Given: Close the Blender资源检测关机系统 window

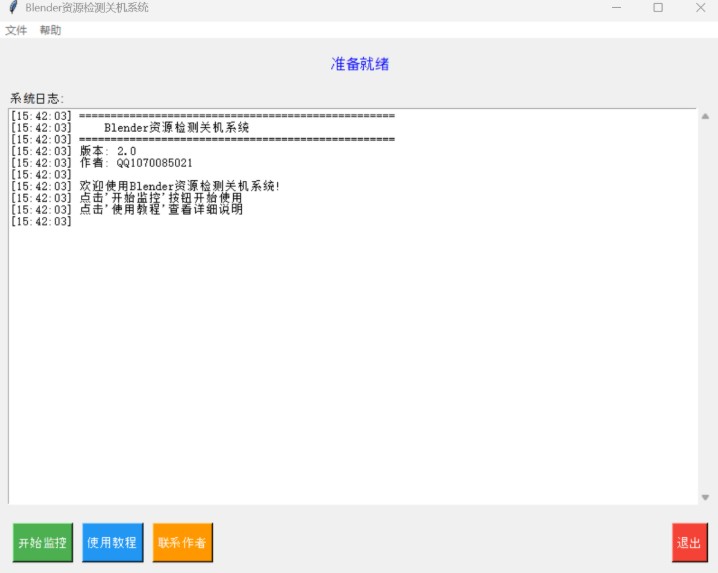Looking at the screenshot, I should (x=701, y=7).
